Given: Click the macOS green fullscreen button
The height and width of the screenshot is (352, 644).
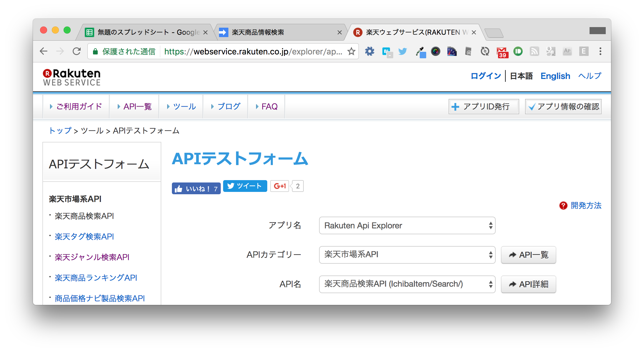Looking at the screenshot, I should [x=67, y=30].
